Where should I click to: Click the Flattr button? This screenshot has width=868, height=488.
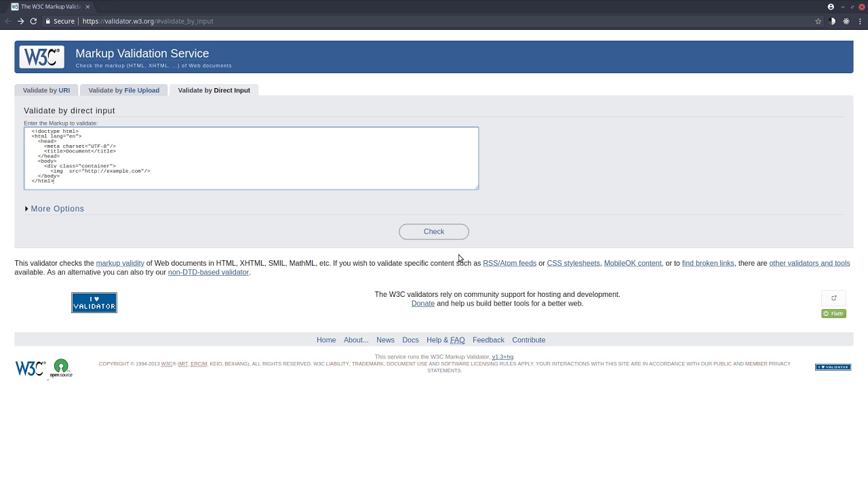click(x=833, y=313)
